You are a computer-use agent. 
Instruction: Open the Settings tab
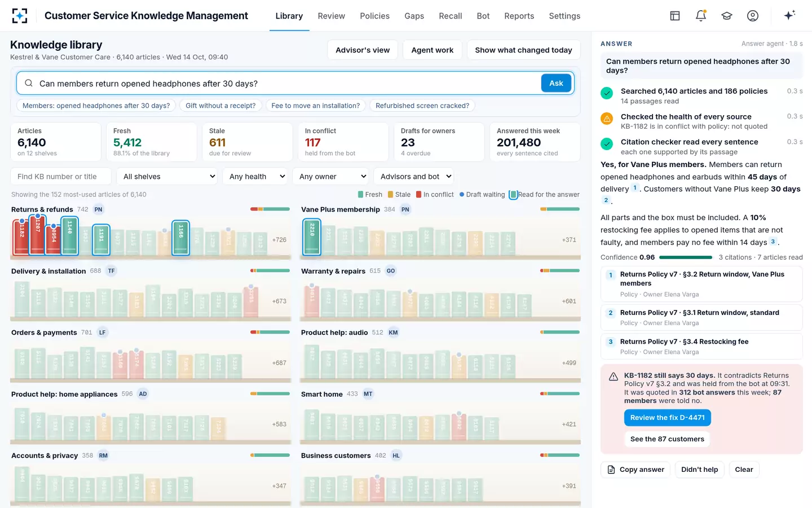tap(564, 16)
